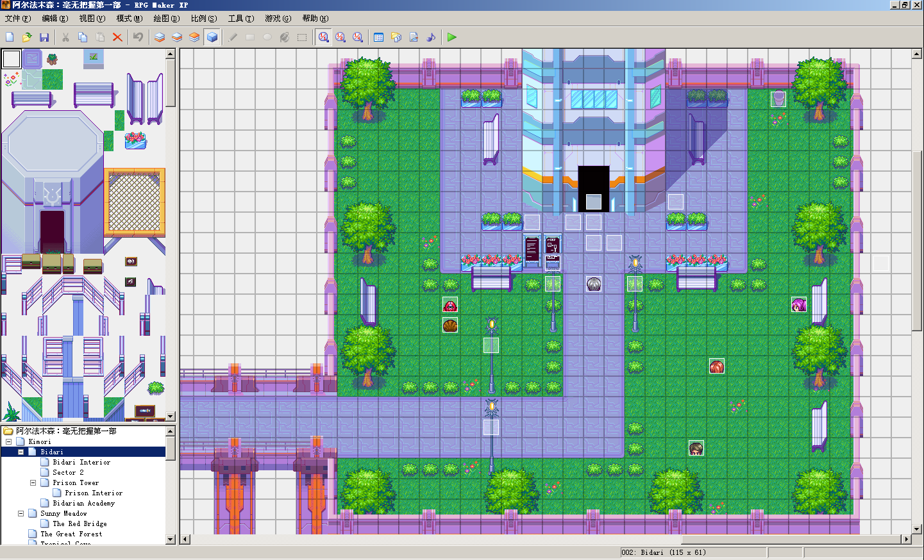The height and width of the screenshot is (560, 924).
Task: Open the Sound Test music note icon
Action: point(431,37)
